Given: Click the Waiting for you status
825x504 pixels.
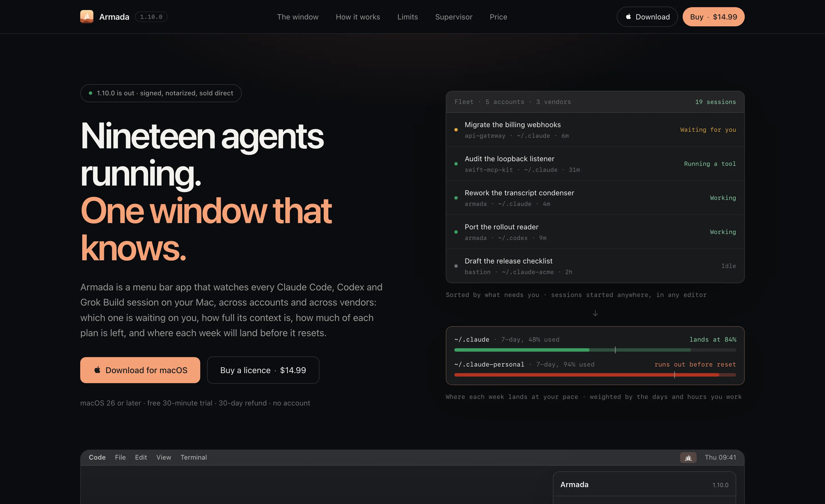Looking at the screenshot, I should 708,130.
